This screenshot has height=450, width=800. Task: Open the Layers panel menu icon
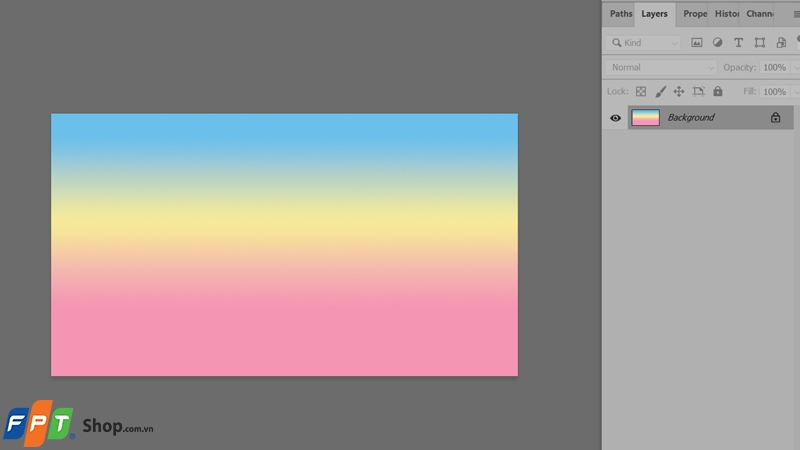pos(796,14)
